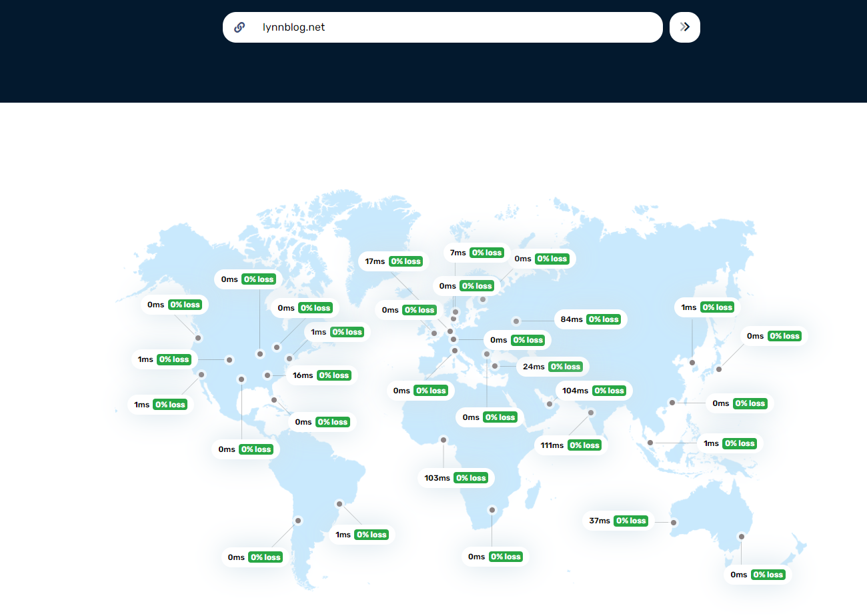
Task: Click the 111ms ping result label
Action: click(x=571, y=445)
